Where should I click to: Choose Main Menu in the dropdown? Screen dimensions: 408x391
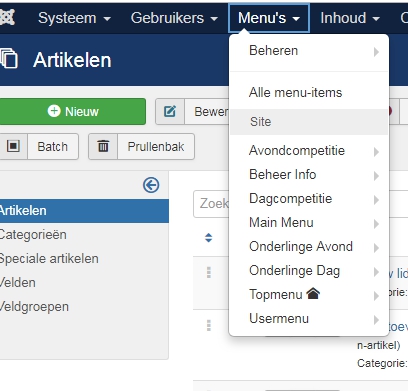point(309,223)
